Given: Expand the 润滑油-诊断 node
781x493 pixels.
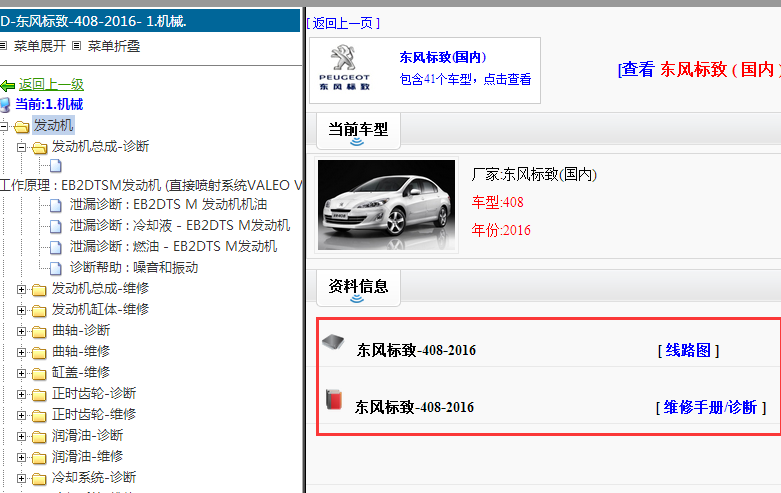Looking at the screenshot, I should [x=21, y=436].
